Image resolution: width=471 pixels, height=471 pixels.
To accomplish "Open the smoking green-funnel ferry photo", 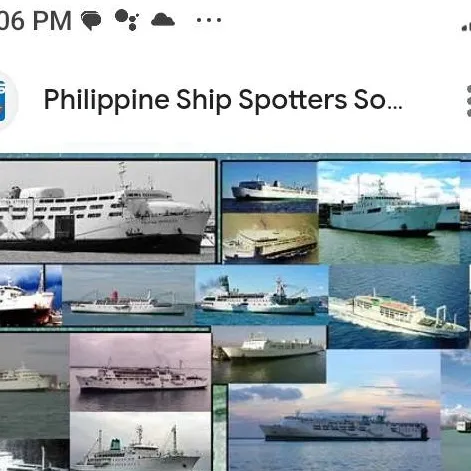I will (x=262, y=295).
